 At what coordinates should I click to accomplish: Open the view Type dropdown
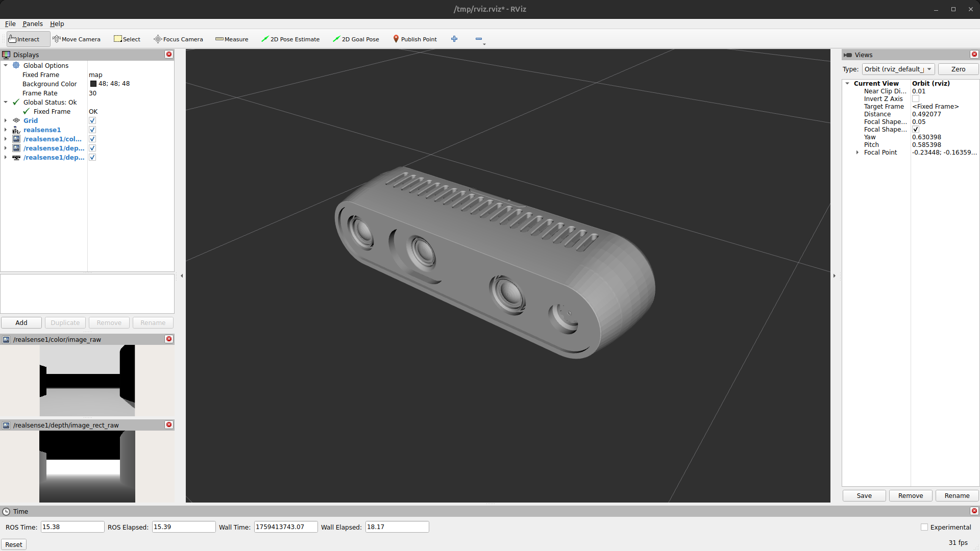tap(898, 69)
